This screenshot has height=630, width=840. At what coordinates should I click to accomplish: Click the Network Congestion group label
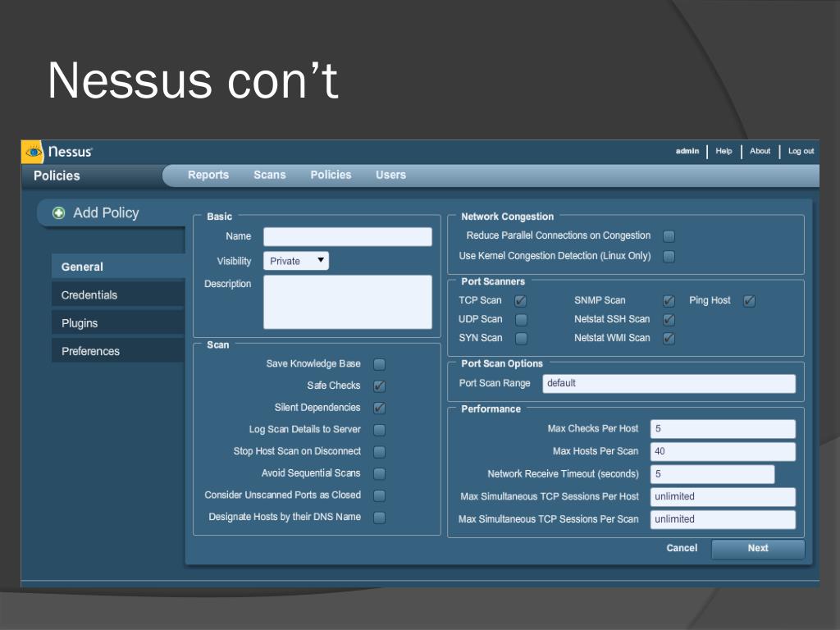(x=507, y=217)
